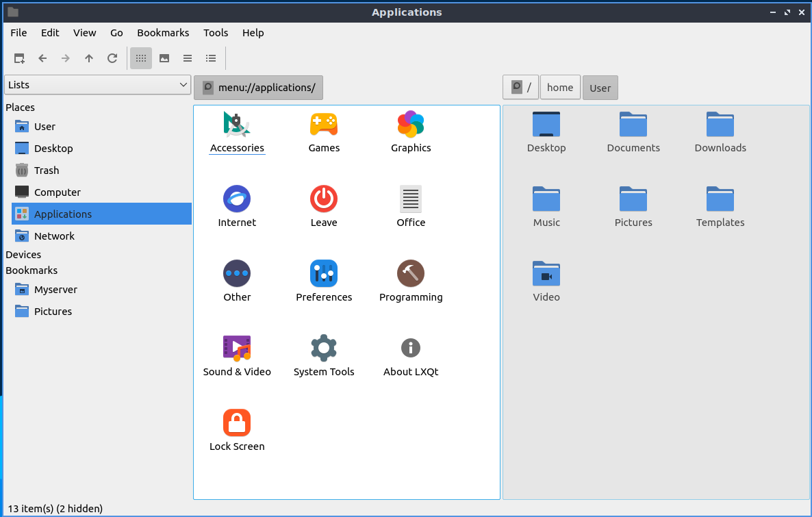This screenshot has height=517, width=812.
Task: Select Trash in Places sidebar
Action: point(47,171)
